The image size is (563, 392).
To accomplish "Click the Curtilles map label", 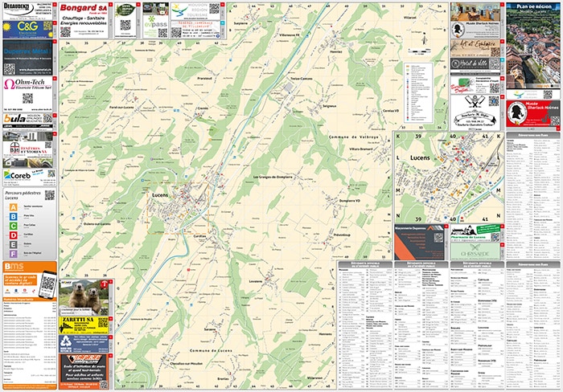I will [200, 236].
